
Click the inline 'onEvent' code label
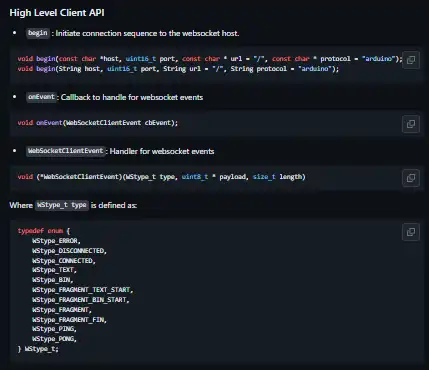[41, 97]
